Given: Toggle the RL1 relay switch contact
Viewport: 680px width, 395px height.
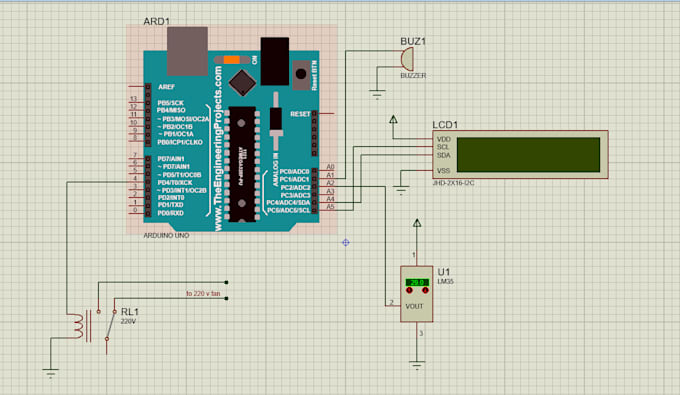Looking at the screenshot, I should point(111,325).
